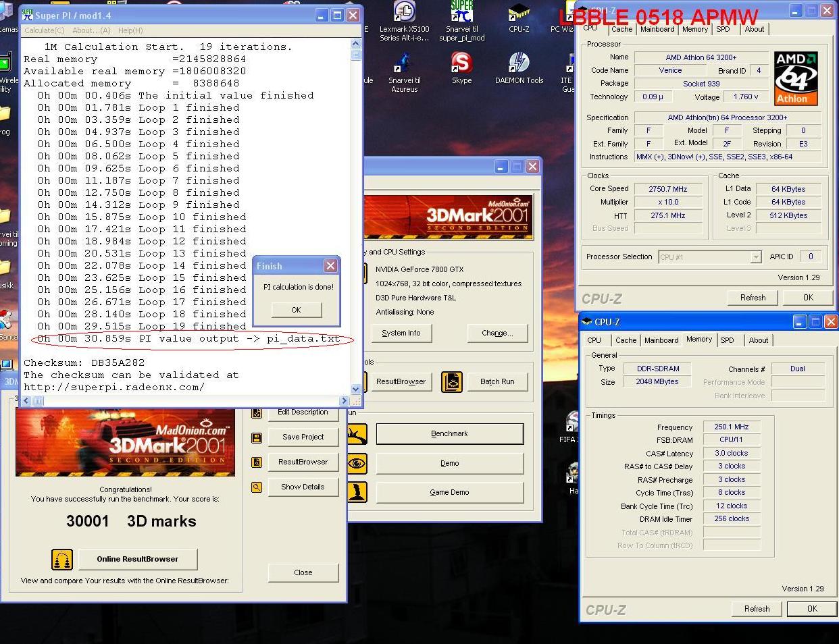Image resolution: width=839 pixels, height=644 pixels.
Task: Launch Game Demo in 3DMark
Action: click(450, 492)
